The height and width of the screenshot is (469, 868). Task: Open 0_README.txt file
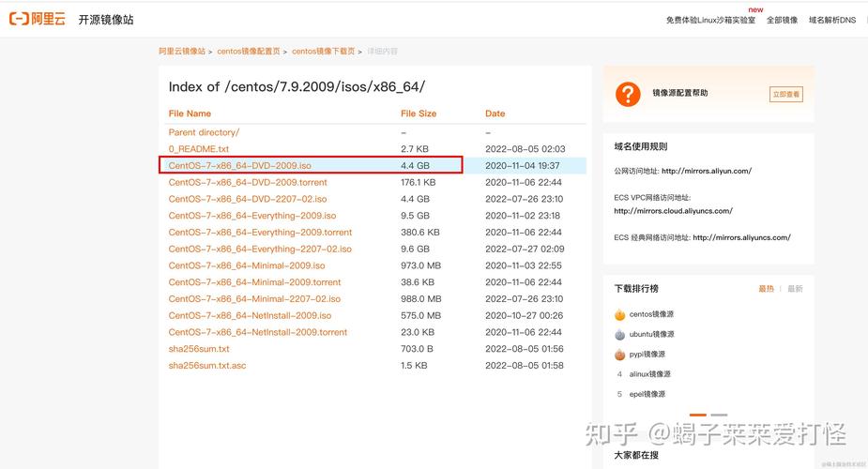click(x=199, y=149)
